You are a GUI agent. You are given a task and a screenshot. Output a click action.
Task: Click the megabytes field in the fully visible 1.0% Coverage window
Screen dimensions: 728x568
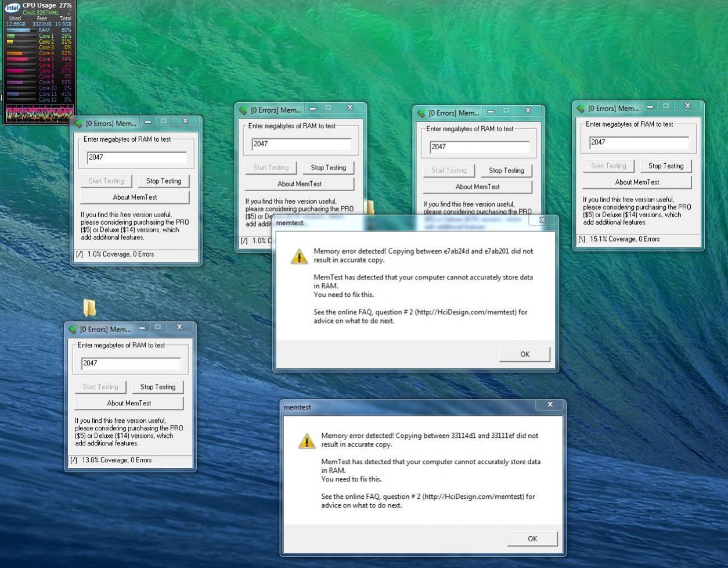[136, 157]
